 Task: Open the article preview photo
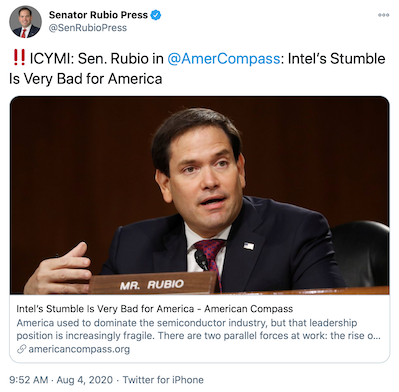pos(200,195)
